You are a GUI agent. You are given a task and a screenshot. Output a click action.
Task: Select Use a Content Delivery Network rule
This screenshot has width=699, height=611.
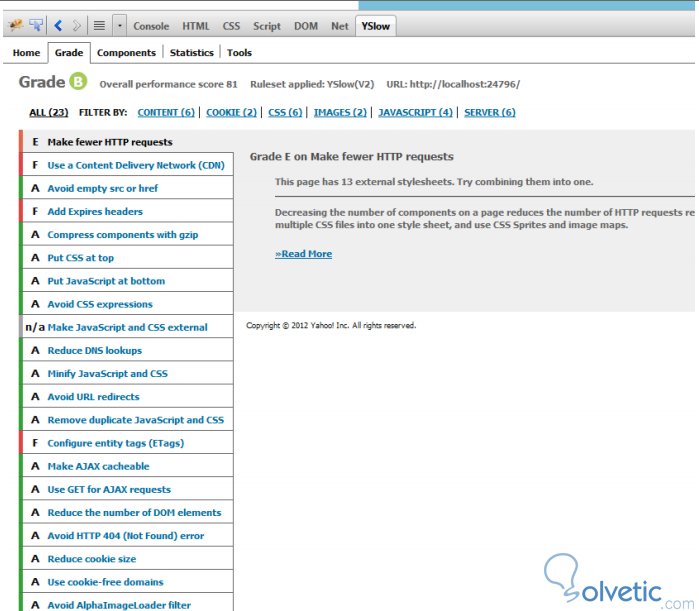[x=127, y=165]
